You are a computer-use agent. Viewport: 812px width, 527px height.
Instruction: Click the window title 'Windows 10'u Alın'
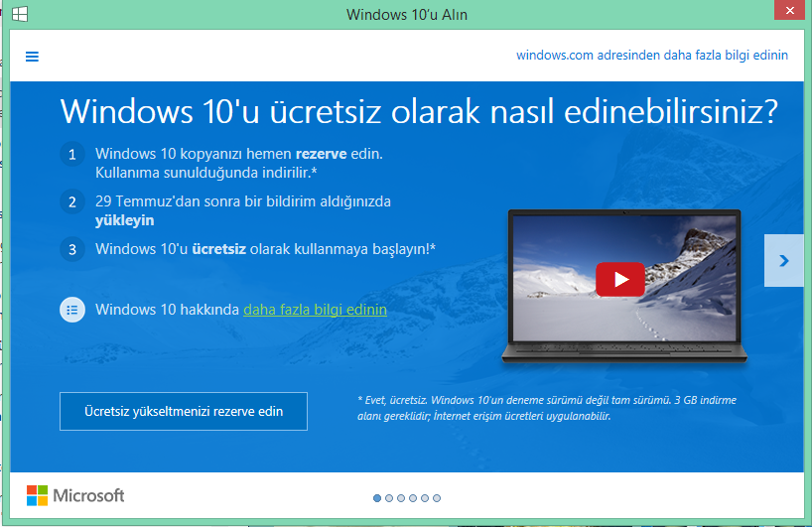coord(407,15)
